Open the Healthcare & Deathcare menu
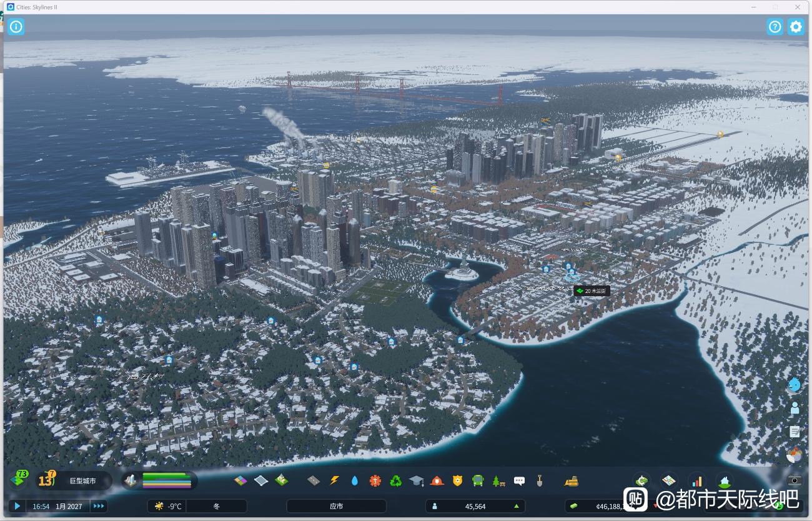812x521 pixels. coord(375,480)
